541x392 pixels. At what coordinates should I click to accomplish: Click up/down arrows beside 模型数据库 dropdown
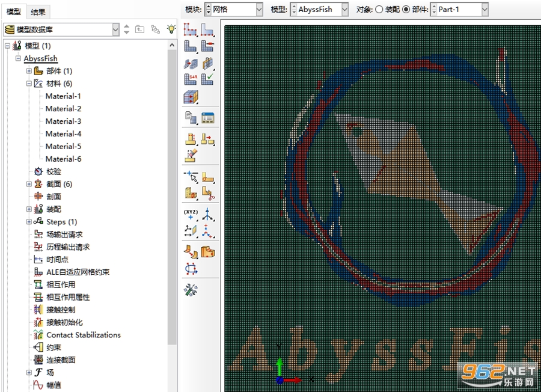(126, 29)
